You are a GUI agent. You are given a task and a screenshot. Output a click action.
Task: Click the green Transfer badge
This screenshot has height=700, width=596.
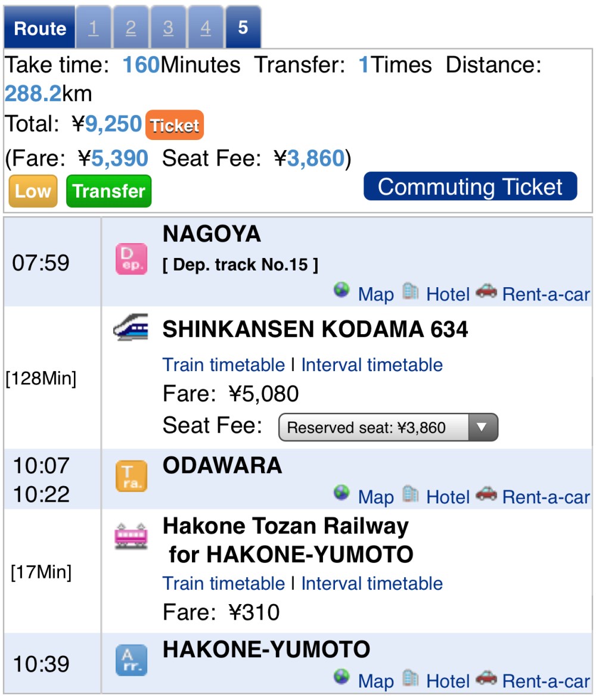pyautogui.click(x=109, y=191)
